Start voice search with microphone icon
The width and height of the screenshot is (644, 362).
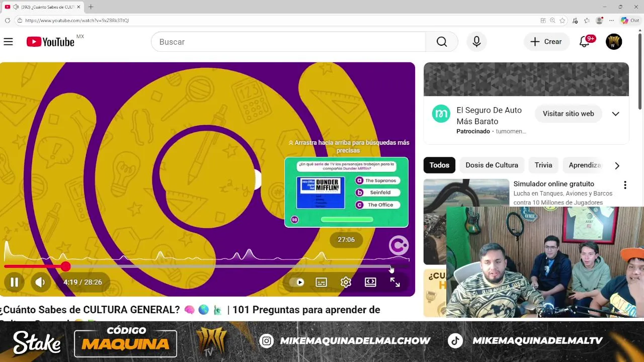point(476,42)
